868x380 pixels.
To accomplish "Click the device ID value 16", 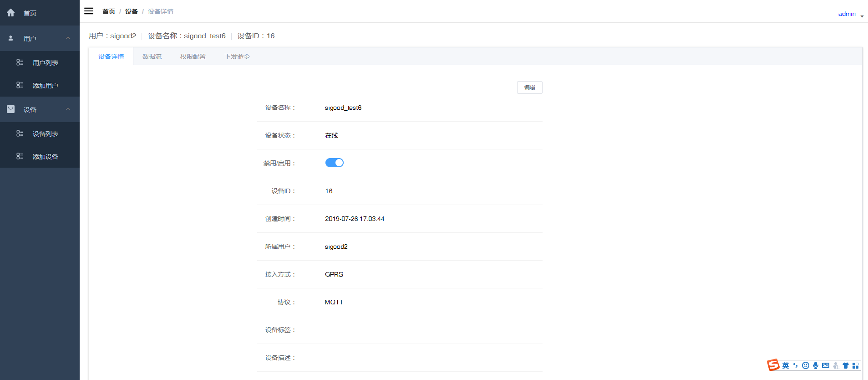I will coord(329,191).
